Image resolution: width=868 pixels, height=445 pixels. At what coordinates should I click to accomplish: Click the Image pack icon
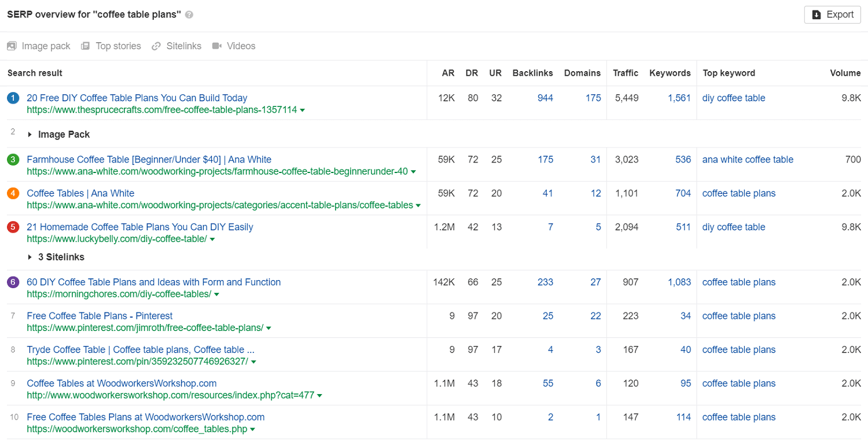(12, 46)
